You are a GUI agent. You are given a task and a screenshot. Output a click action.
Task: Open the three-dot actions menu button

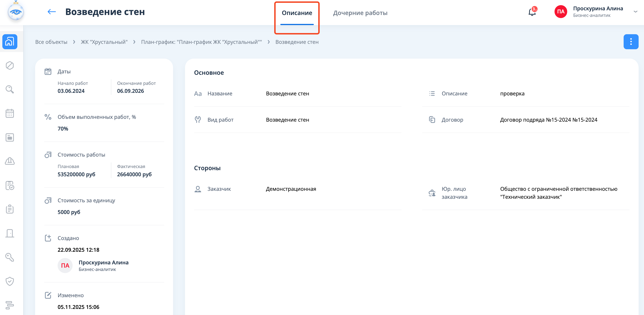pyautogui.click(x=630, y=41)
